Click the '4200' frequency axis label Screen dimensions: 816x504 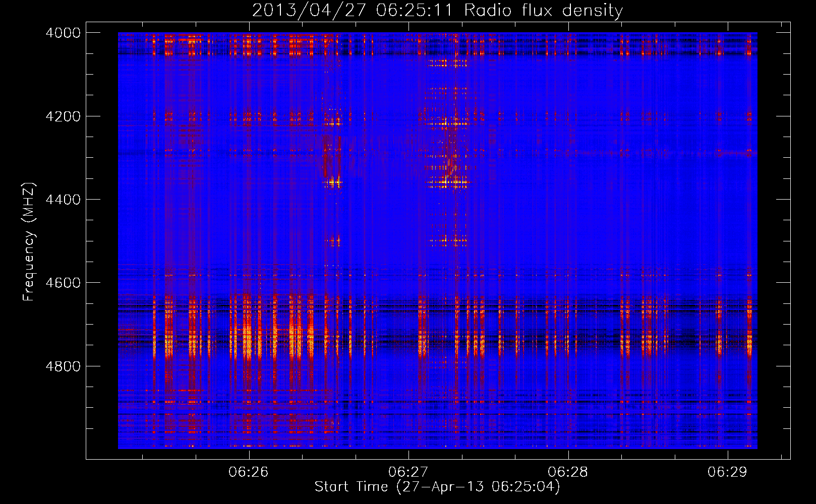click(63, 116)
